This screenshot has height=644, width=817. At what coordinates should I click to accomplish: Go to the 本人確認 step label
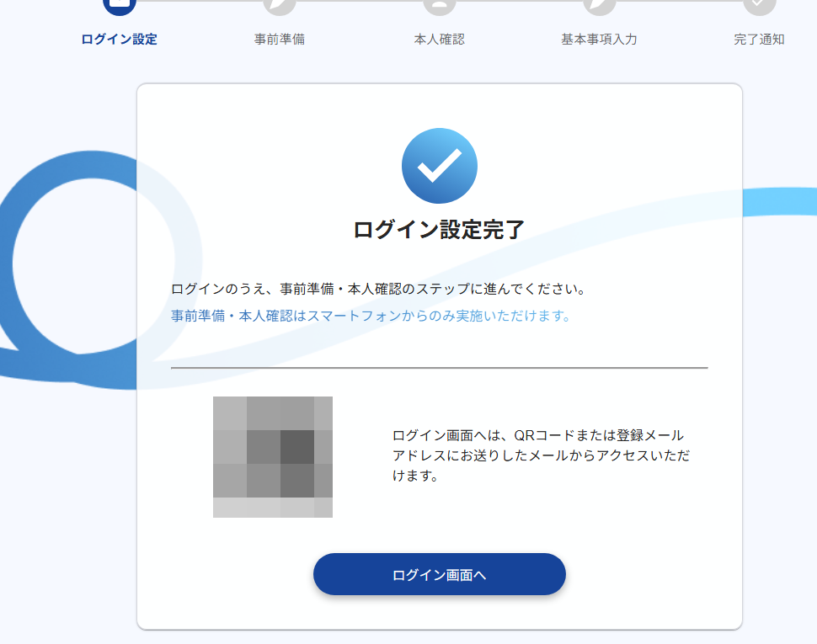440,40
